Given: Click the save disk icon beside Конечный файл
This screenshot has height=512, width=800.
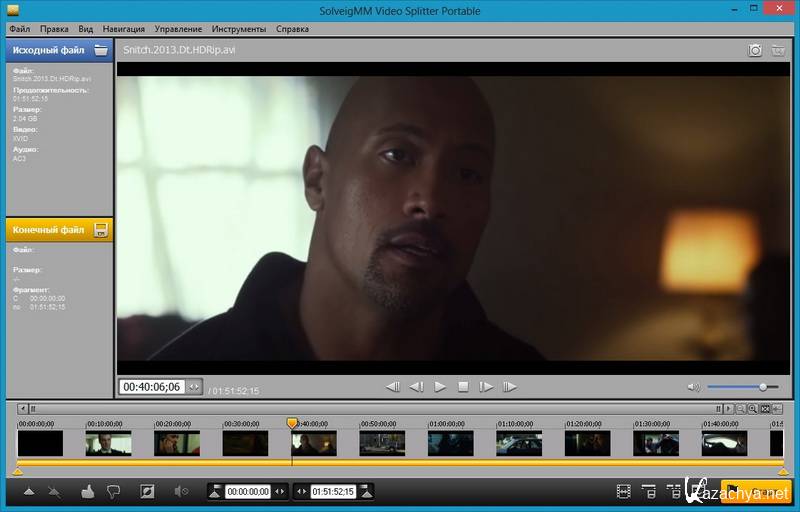Looking at the screenshot, I should (101, 230).
